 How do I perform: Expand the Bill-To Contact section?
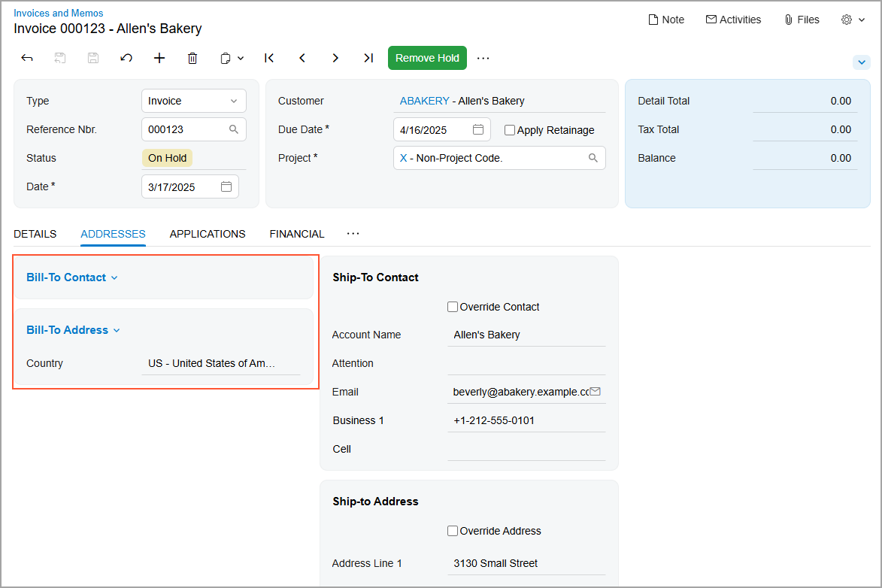tap(72, 277)
